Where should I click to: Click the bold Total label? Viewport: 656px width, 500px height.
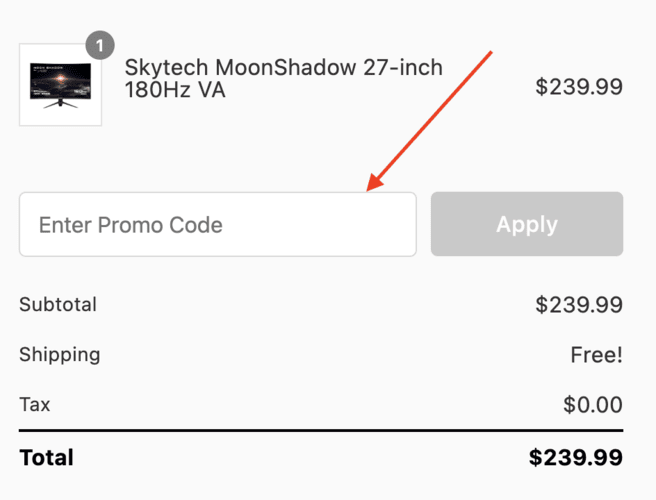46,458
